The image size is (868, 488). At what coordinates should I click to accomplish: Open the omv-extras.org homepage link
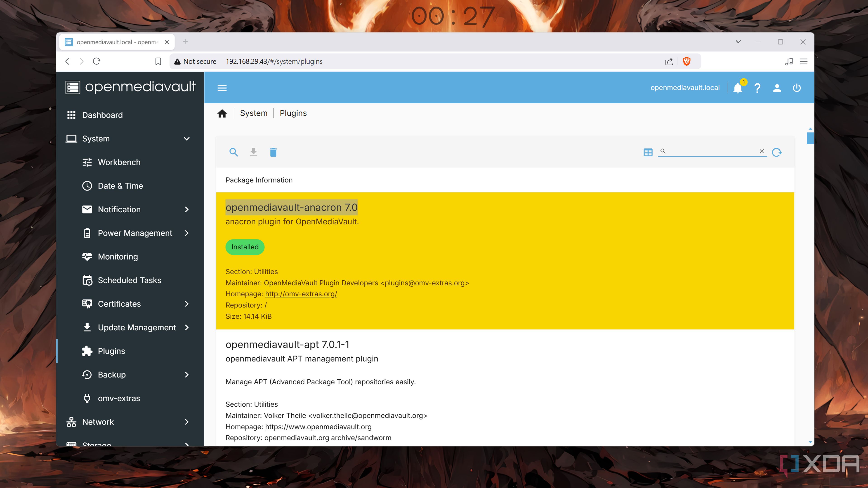coord(301,294)
